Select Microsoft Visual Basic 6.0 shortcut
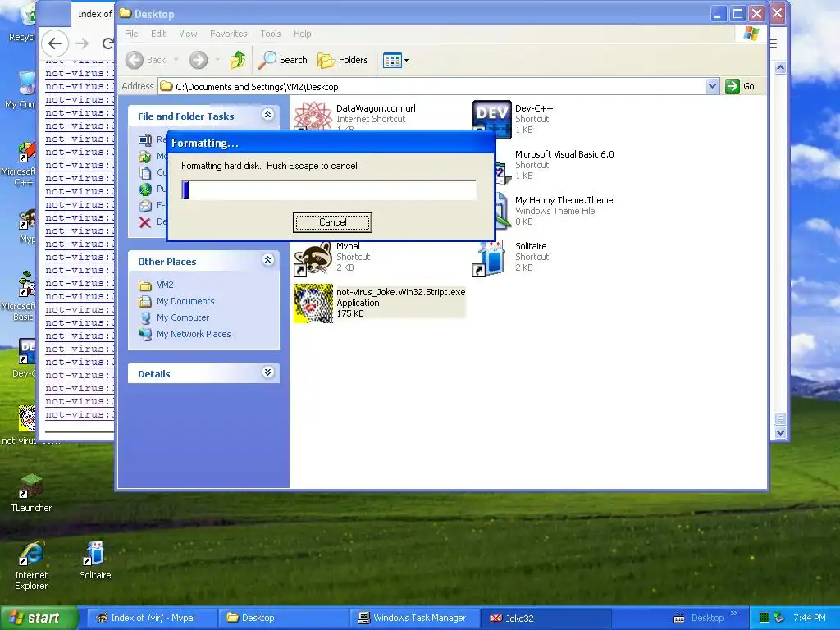 [564, 154]
